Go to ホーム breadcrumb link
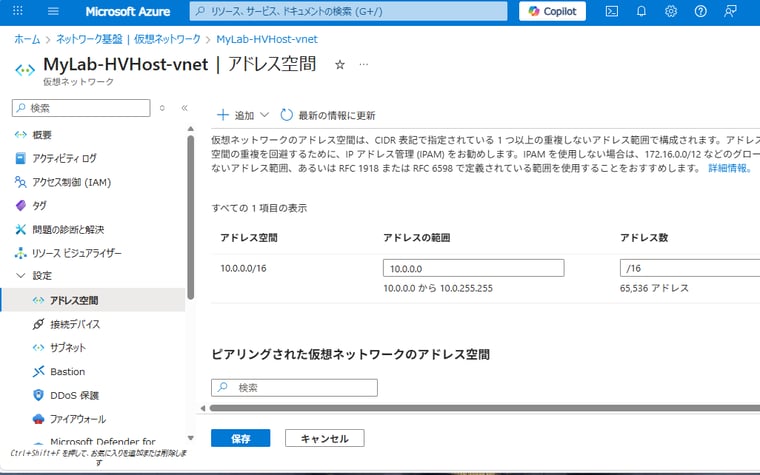760x475 pixels. (x=27, y=39)
